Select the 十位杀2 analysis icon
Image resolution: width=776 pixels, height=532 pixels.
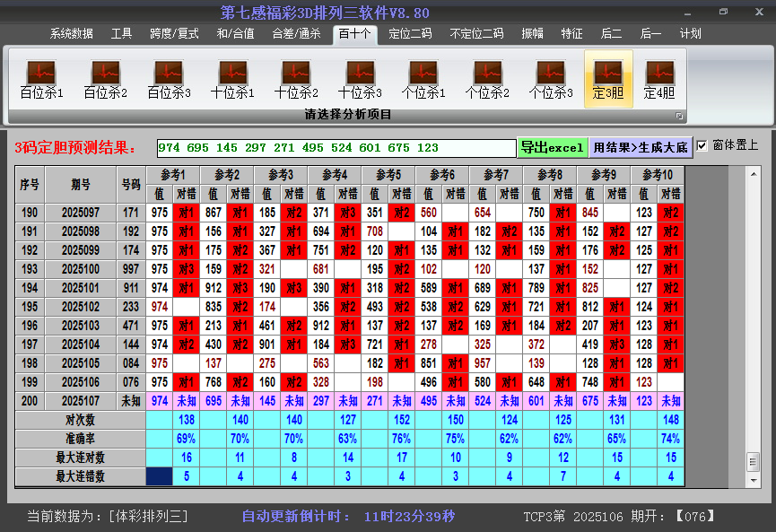pyautogui.click(x=296, y=79)
